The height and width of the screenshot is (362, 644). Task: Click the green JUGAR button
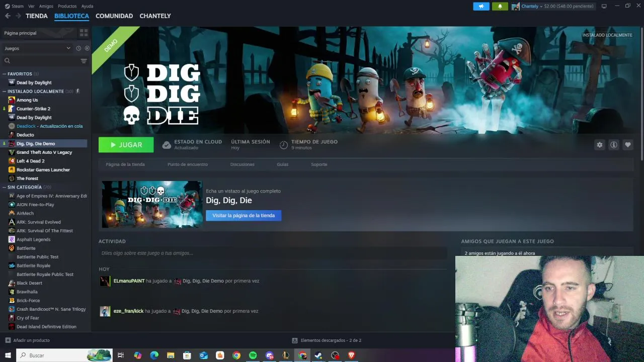pos(126,145)
